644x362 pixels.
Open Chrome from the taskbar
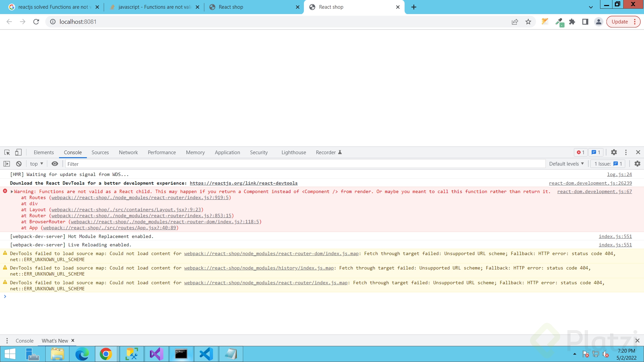(106, 354)
